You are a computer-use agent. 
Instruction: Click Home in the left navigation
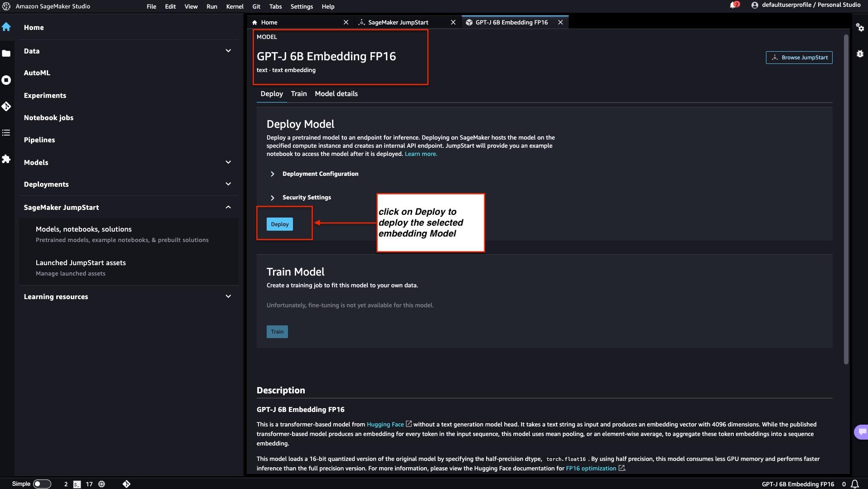(34, 28)
